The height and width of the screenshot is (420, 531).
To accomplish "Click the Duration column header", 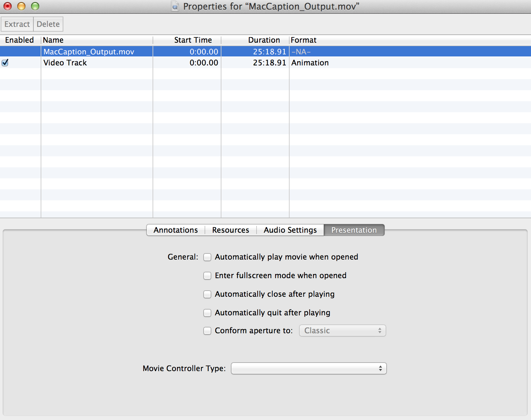I will [x=255, y=40].
